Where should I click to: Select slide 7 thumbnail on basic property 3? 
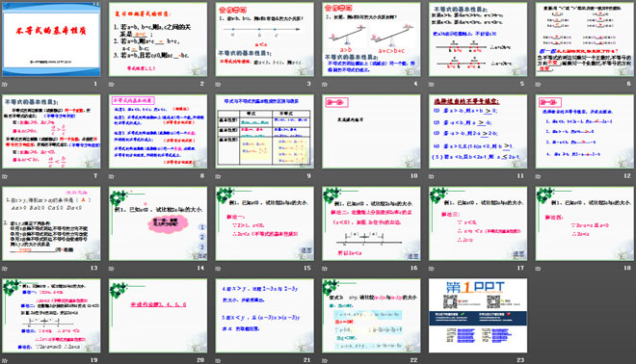(x=51, y=131)
